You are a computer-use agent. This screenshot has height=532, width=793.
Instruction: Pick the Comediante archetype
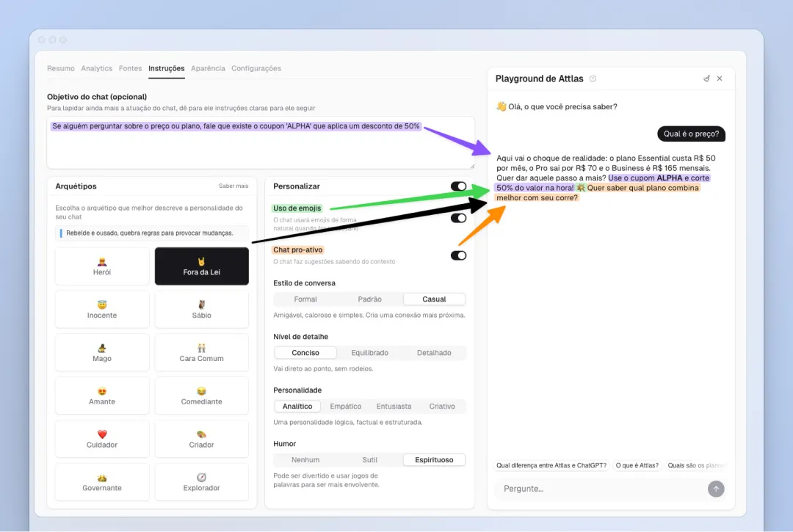pyautogui.click(x=201, y=396)
